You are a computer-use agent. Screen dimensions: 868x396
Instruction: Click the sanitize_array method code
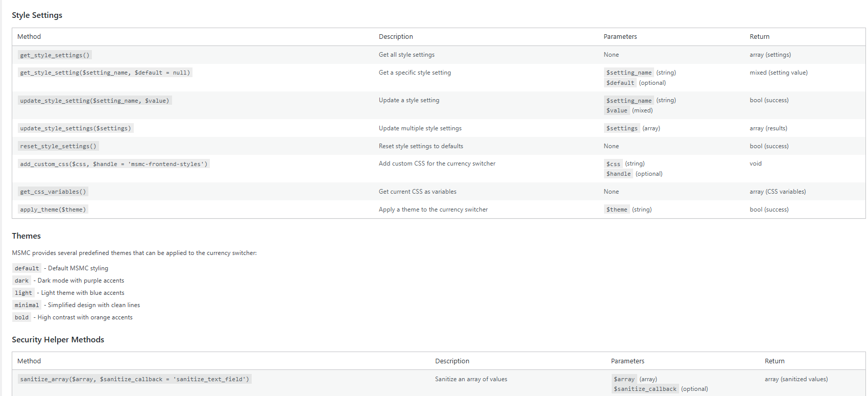[135, 379]
